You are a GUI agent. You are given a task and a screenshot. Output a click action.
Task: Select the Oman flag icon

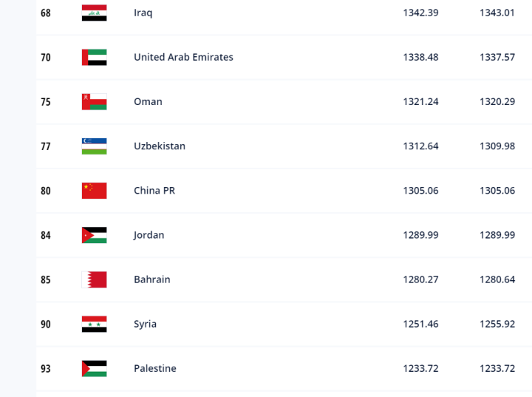click(94, 101)
